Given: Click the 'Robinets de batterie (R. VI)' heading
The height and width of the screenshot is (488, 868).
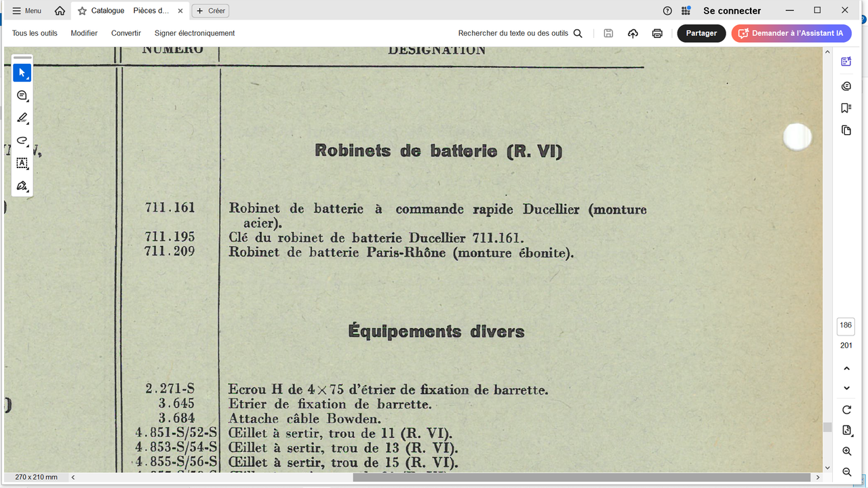Looking at the screenshot, I should click(438, 150).
